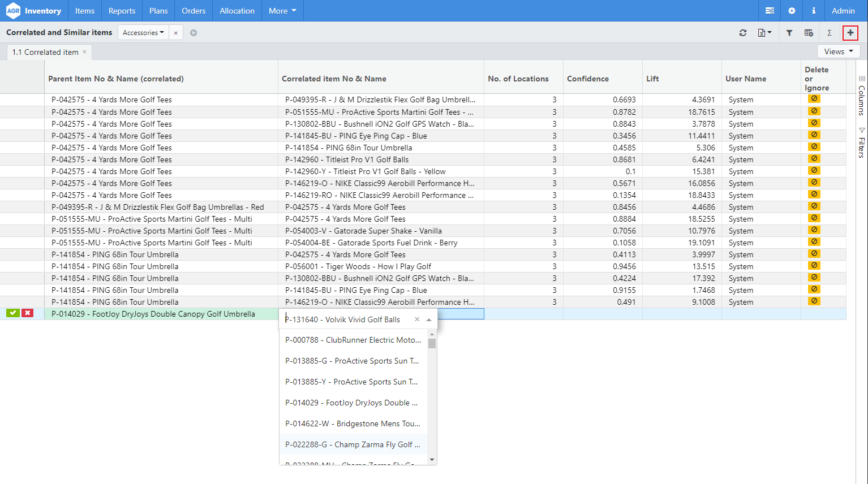The image size is (868, 484).
Task: Add a new correlated item row
Action: pos(850,32)
